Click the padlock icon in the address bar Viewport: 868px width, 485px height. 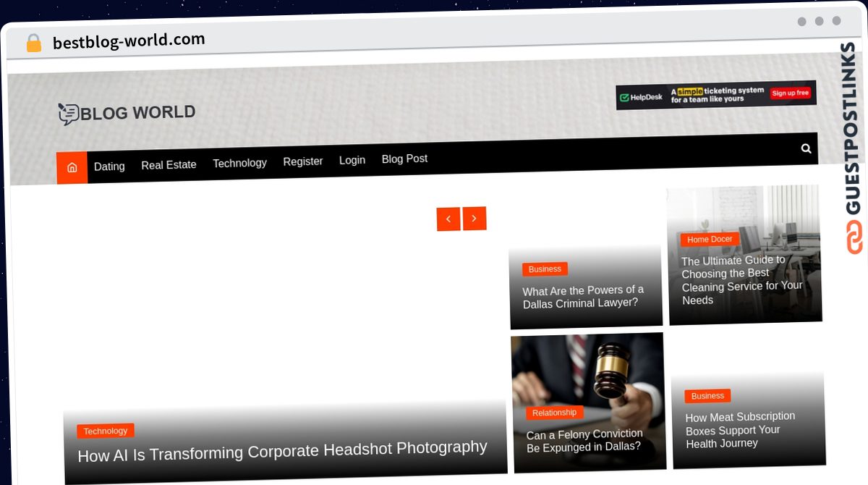click(x=33, y=43)
